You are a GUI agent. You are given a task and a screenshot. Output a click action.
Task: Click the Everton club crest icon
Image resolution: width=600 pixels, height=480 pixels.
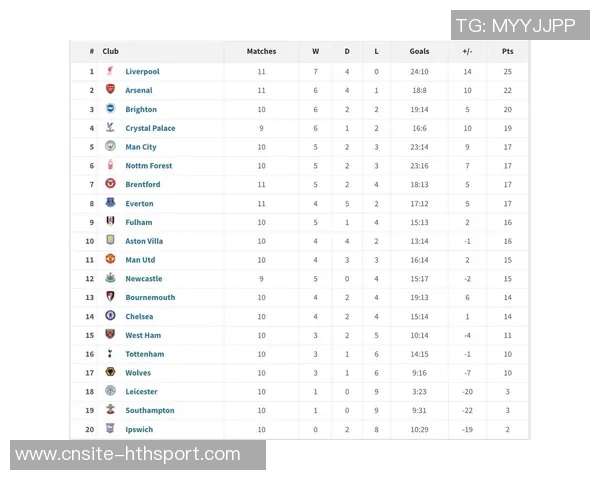[x=110, y=203]
